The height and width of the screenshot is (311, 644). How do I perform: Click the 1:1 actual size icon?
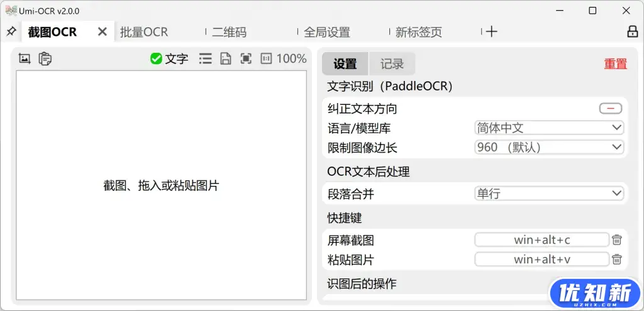coord(266,58)
